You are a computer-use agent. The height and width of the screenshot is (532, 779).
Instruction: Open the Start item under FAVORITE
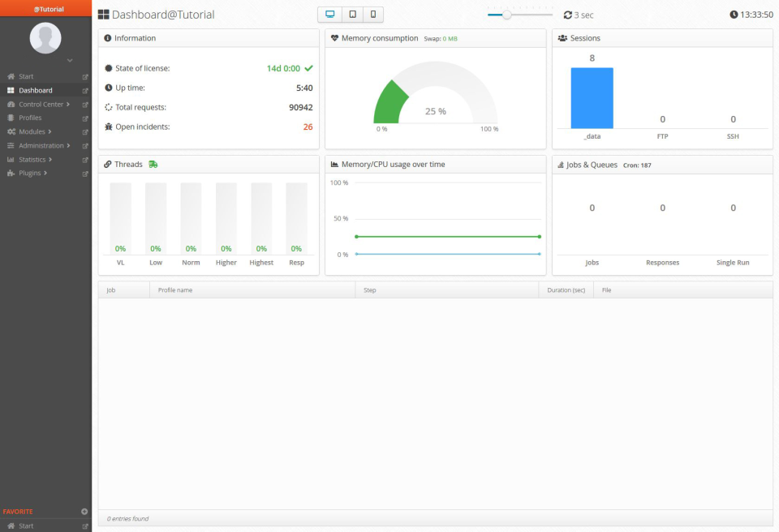coord(24,526)
